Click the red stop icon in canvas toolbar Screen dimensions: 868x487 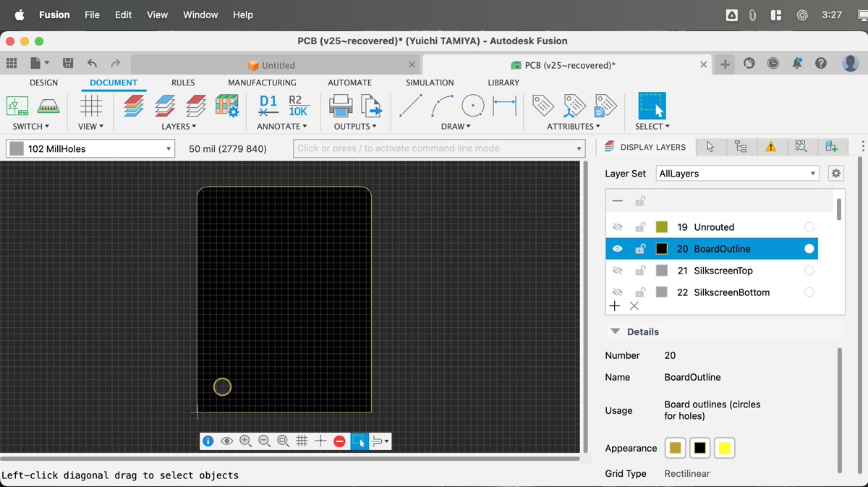339,441
